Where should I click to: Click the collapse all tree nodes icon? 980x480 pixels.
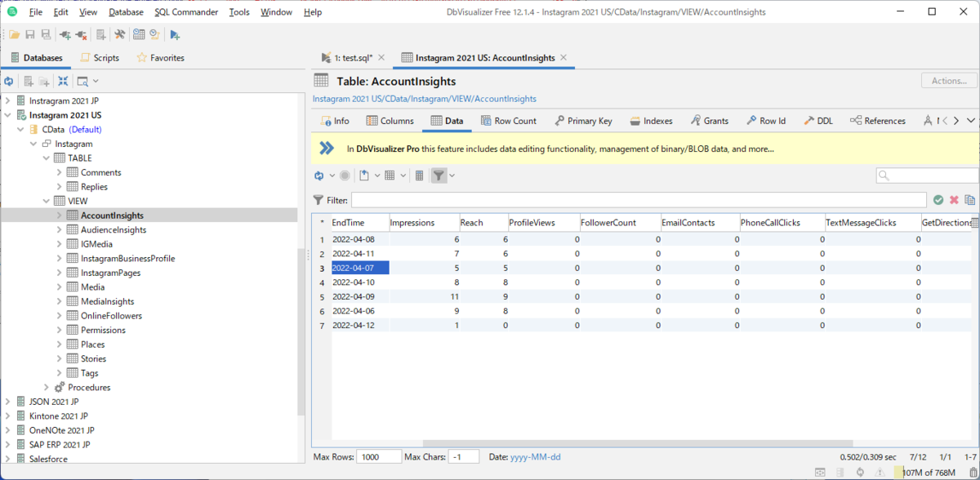point(63,82)
